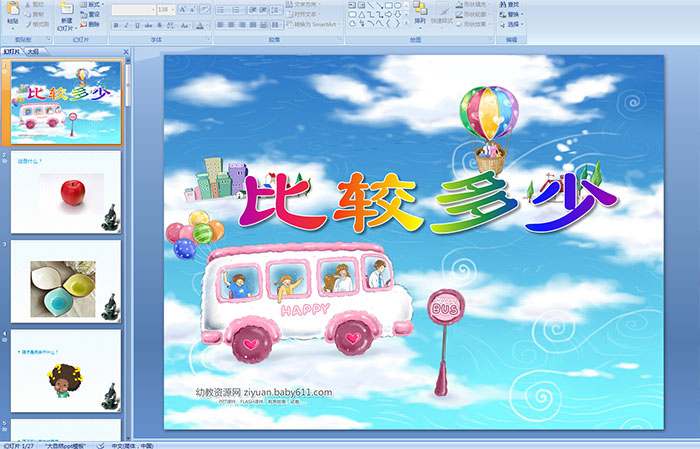Expand the Layout (版式) dropdown
The width and height of the screenshot is (700, 449).
(93, 5)
